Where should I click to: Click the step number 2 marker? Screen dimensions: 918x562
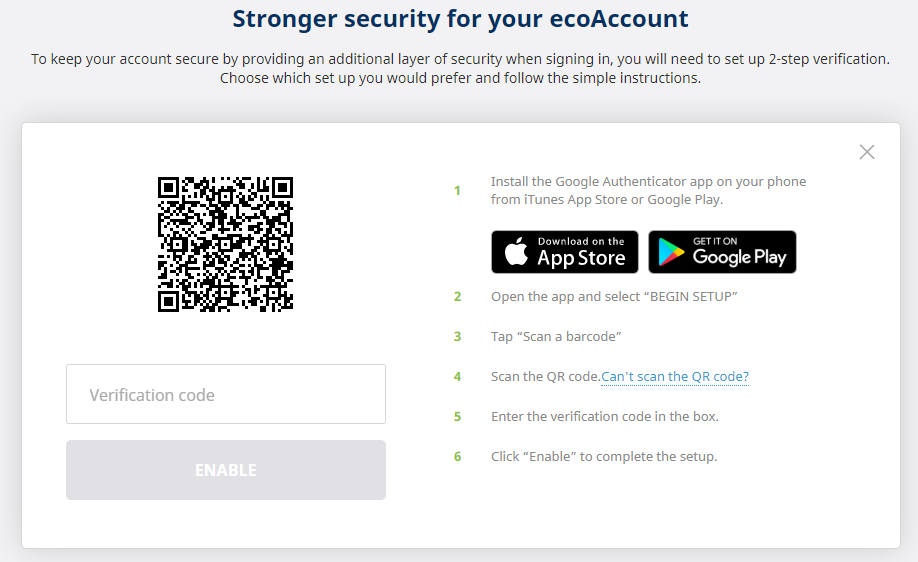[x=458, y=297]
